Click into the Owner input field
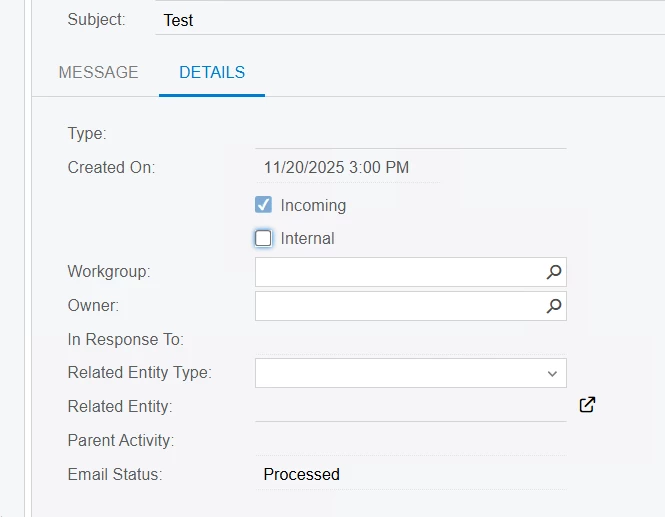Screen dimensions: 665x517 click(x=411, y=306)
